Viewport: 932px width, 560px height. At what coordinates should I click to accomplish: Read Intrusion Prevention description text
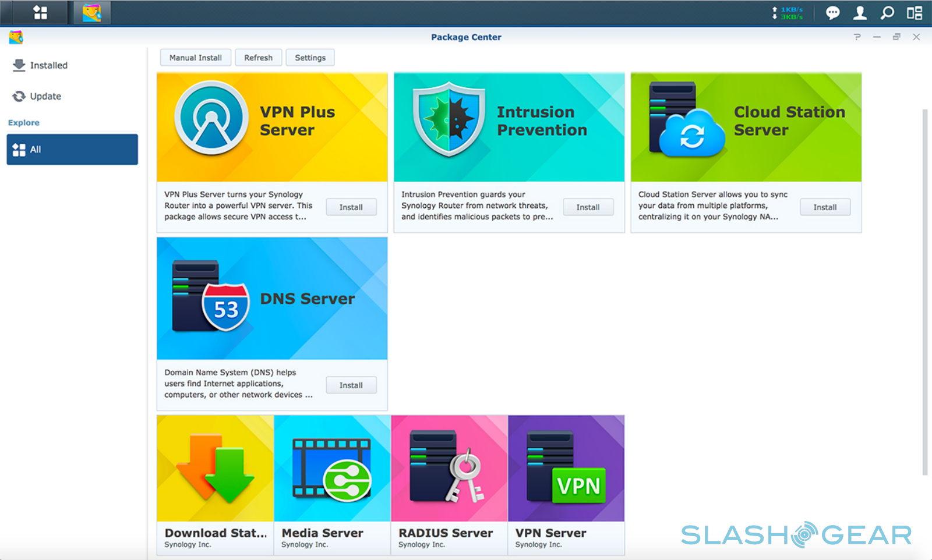[477, 205]
